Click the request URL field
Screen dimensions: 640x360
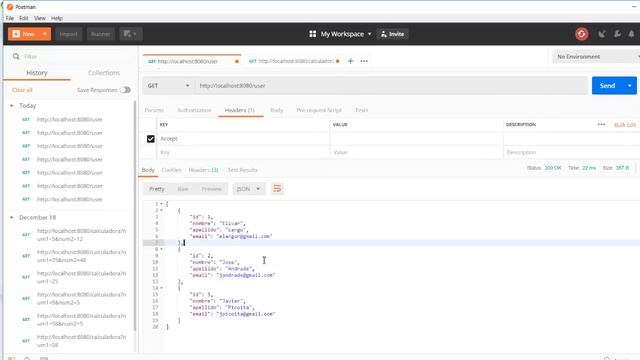tap(391, 86)
